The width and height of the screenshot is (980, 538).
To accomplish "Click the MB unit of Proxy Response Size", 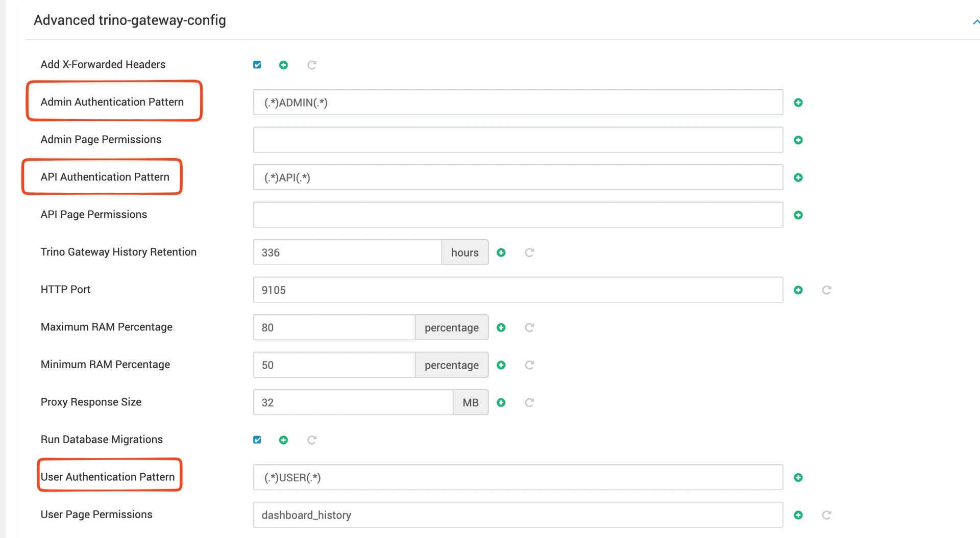I will pos(471,402).
